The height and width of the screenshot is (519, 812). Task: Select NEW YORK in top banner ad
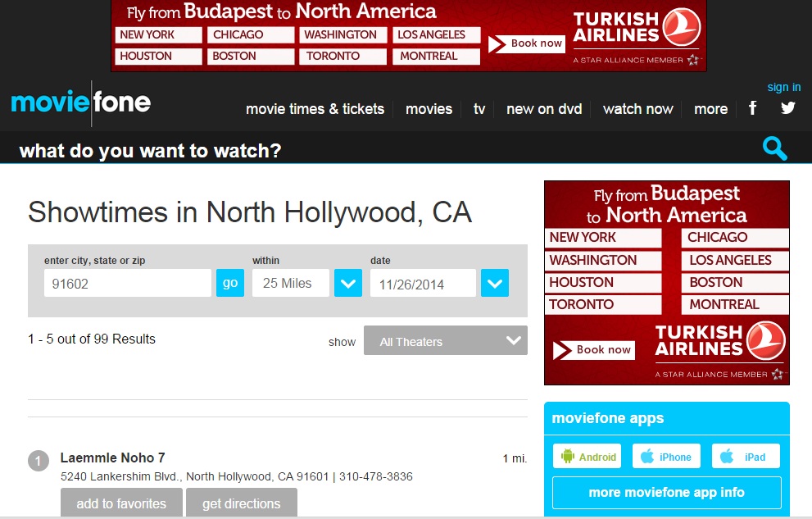tap(158, 34)
